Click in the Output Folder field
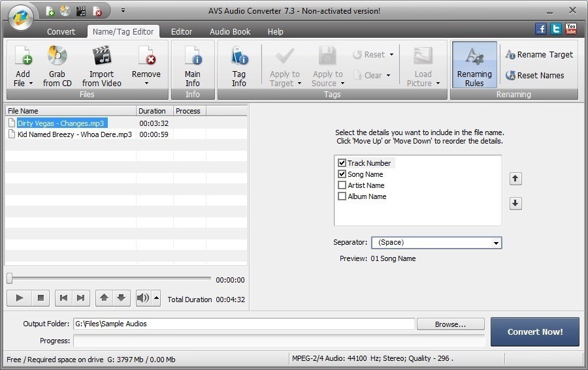Screen dimensions: 588x370 (x=244, y=324)
